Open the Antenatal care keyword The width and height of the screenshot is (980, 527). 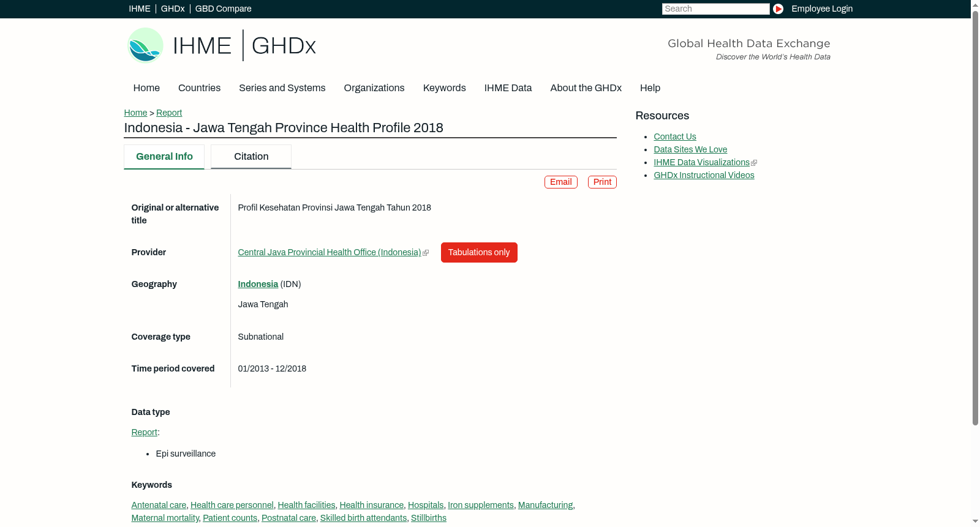(159, 505)
